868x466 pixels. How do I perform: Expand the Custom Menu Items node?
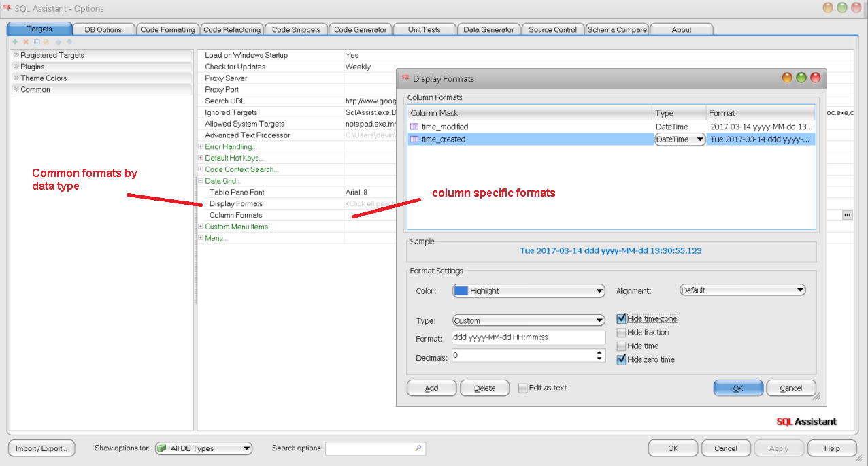click(201, 227)
